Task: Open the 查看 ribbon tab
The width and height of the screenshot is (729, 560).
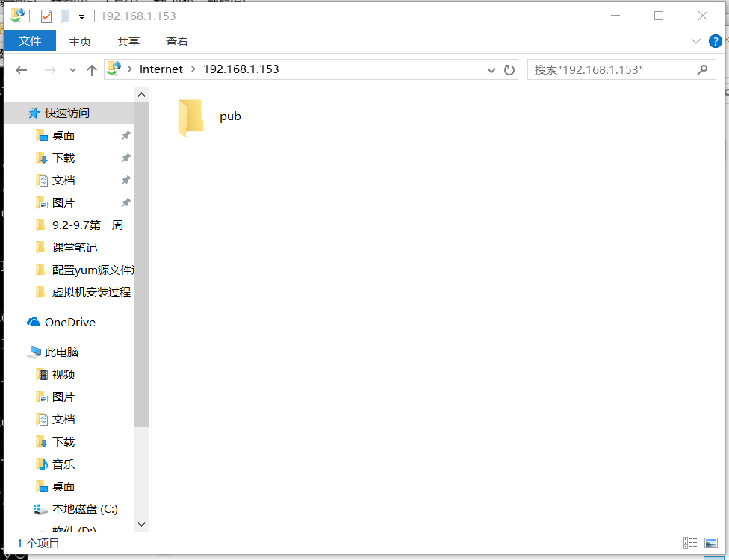Action: (177, 41)
